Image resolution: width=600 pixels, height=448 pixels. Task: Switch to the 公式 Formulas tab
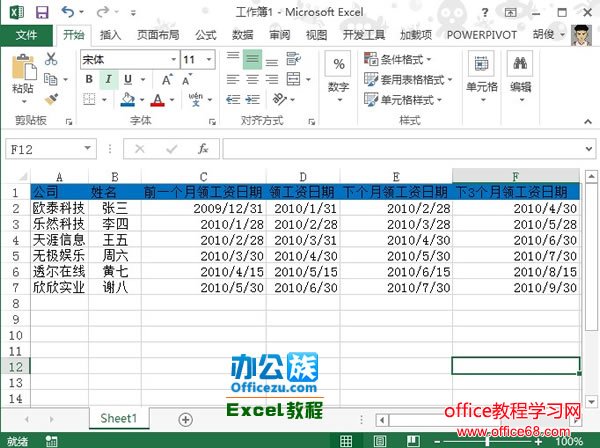206,35
